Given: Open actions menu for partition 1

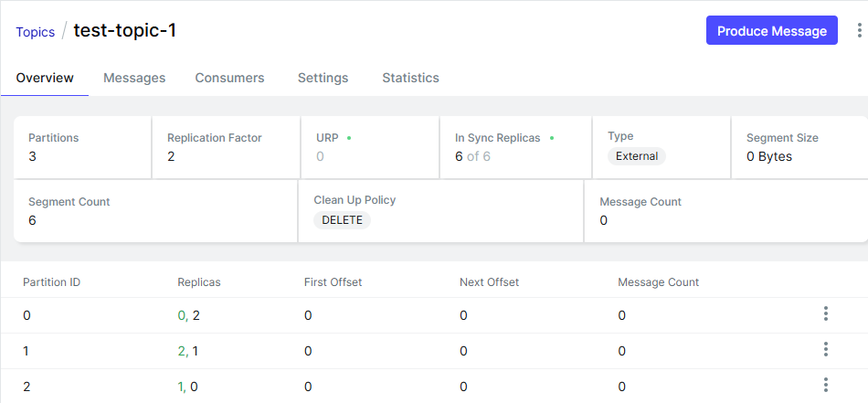Looking at the screenshot, I should pos(826,350).
